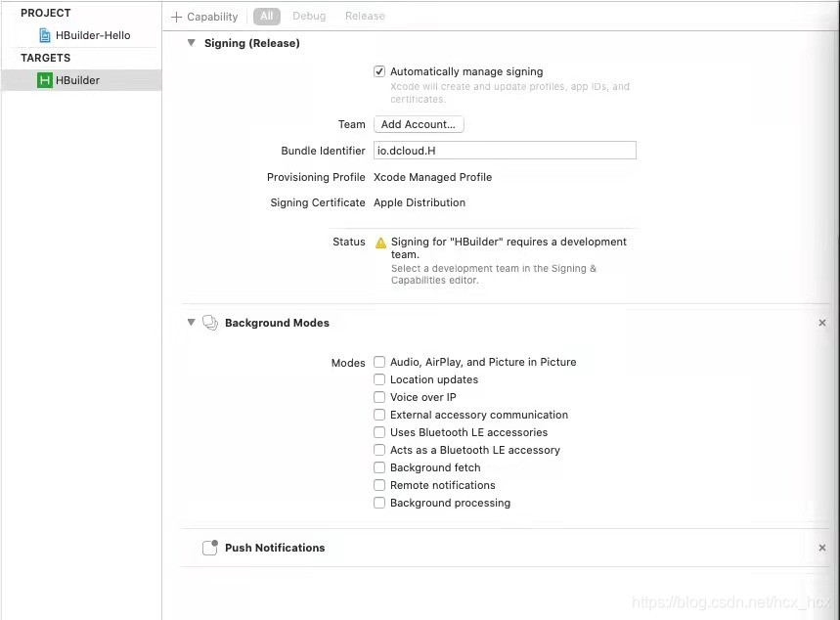Screen dimensions: 840x620
Task: Collapse the Background Modes section
Action: (192, 322)
